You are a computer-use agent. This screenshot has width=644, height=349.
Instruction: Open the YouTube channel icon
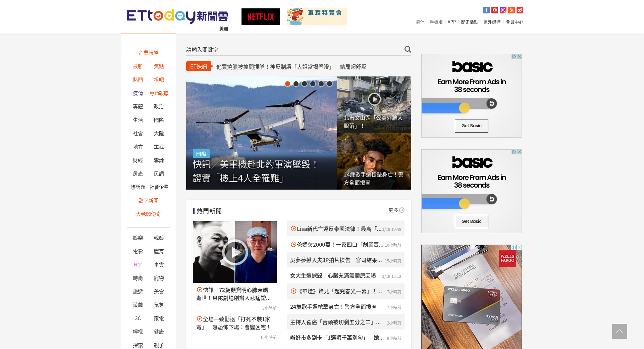[494, 10]
